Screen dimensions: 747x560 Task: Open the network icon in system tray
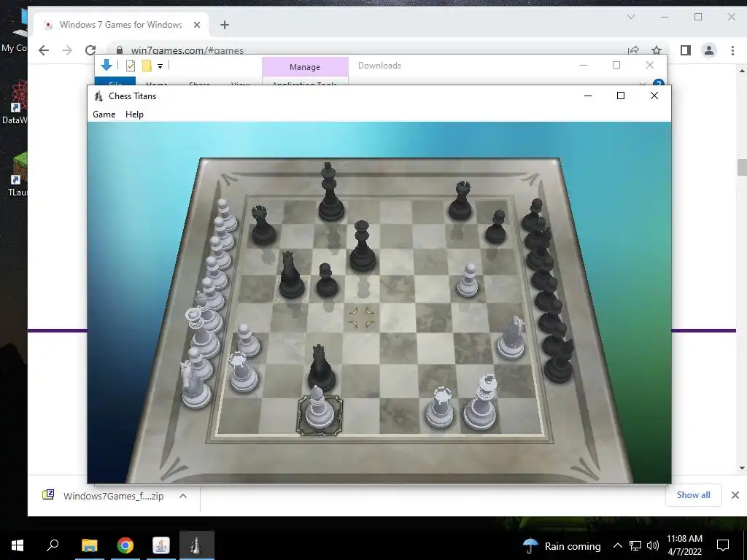pos(635,545)
